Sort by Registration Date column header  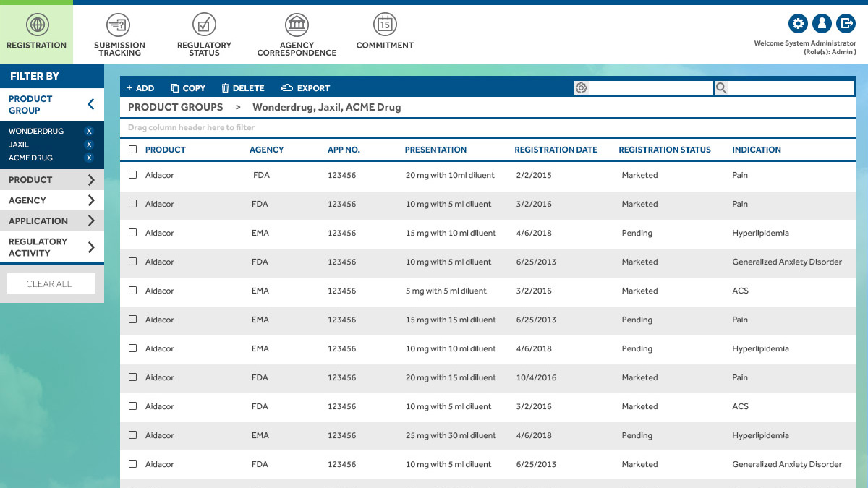(556, 150)
